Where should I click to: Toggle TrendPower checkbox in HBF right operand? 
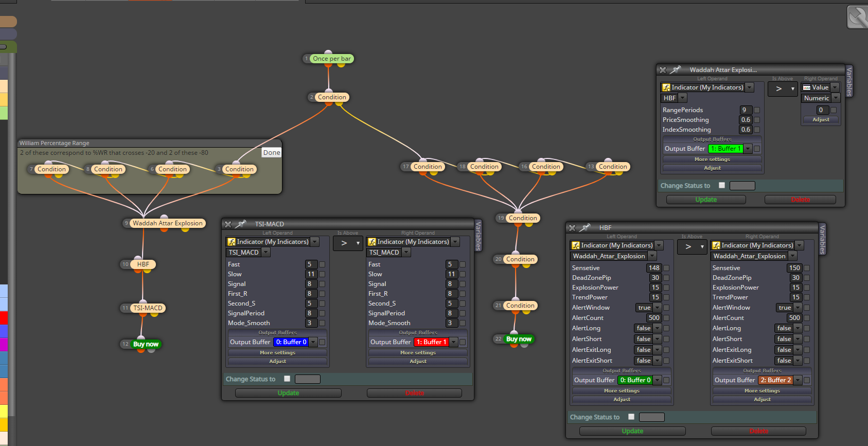pos(807,297)
